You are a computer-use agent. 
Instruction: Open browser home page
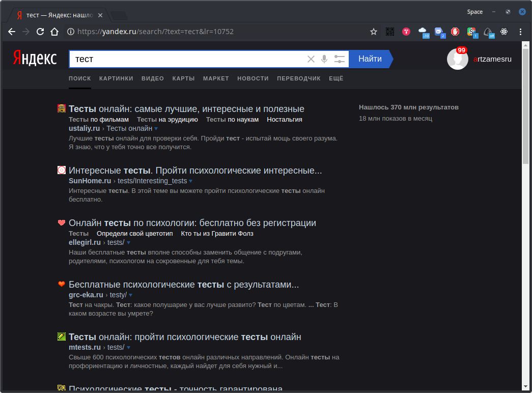coord(54,32)
